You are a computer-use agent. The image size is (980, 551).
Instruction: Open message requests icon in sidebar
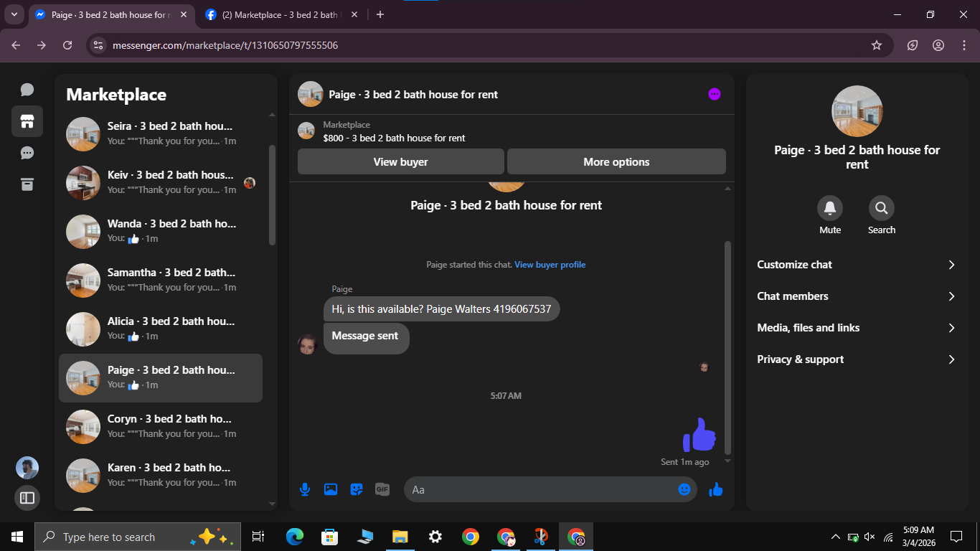click(27, 153)
